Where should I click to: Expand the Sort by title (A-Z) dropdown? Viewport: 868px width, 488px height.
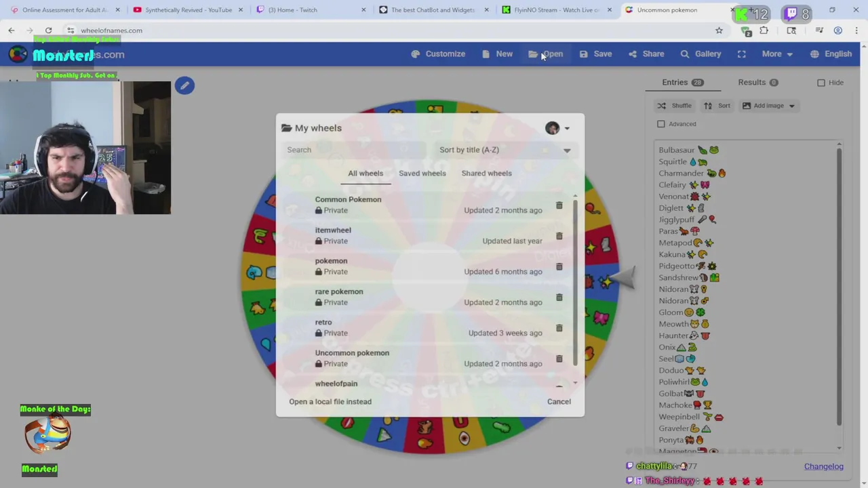[x=505, y=150]
